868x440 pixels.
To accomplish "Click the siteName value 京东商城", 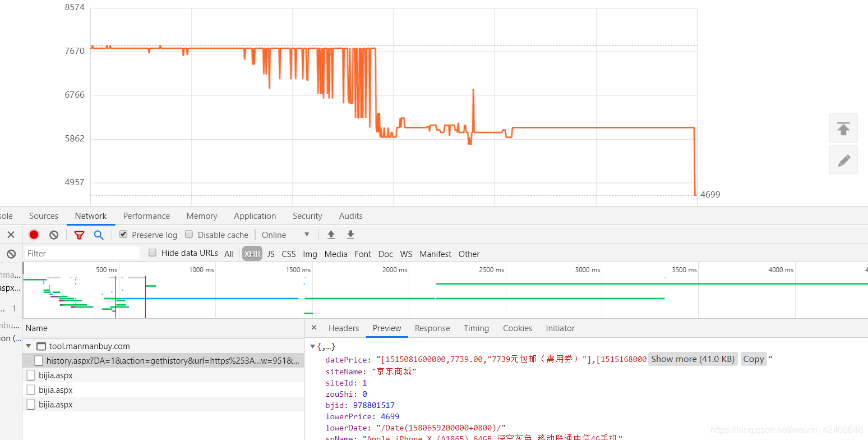I will pos(394,372).
